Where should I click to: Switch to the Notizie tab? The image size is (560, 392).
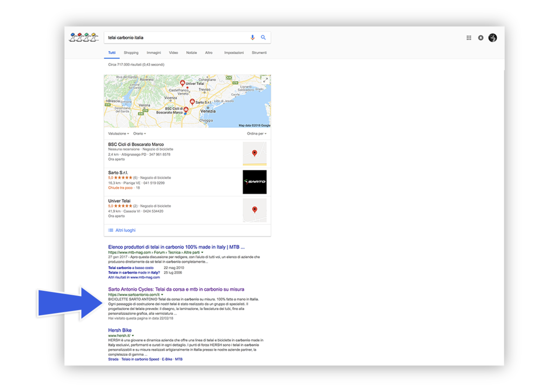pos(191,53)
